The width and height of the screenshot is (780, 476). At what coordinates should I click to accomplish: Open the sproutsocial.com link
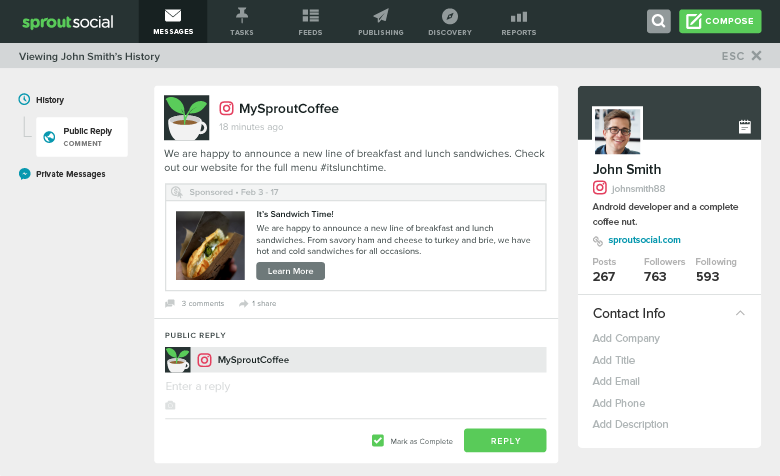(644, 240)
